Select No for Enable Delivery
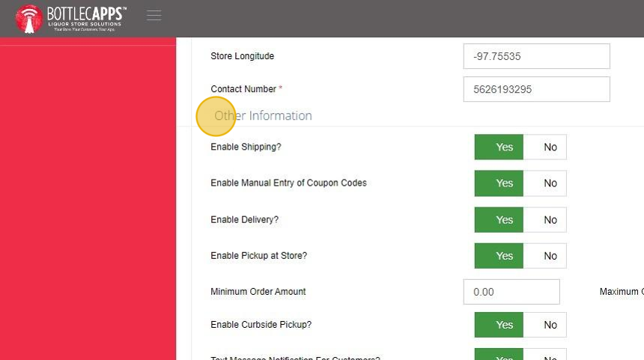644x360 pixels. [545, 219]
